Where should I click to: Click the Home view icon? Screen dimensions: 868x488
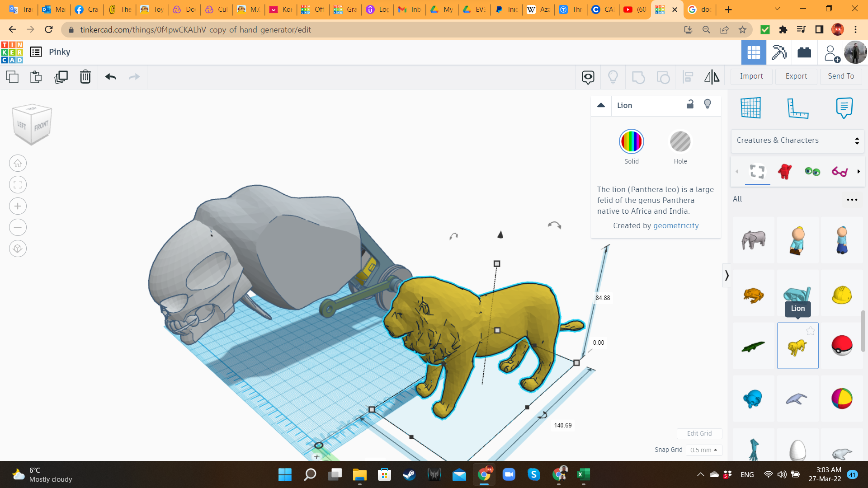(x=18, y=163)
